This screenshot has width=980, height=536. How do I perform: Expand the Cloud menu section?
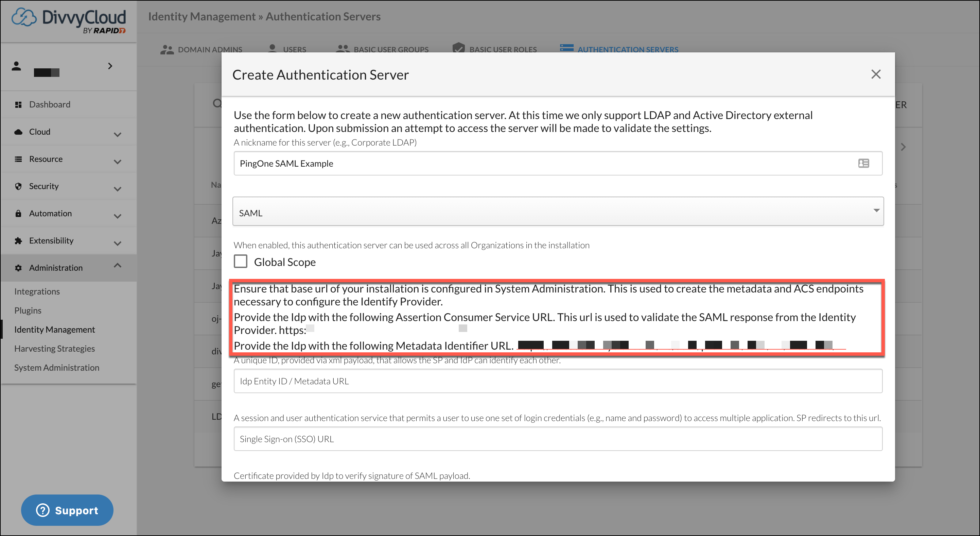pyautogui.click(x=118, y=134)
